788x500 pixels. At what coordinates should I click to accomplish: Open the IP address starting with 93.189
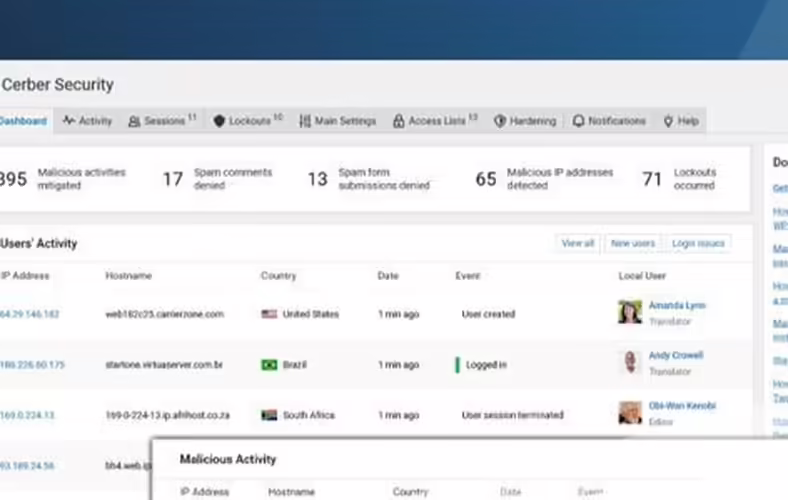pyautogui.click(x=27, y=466)
